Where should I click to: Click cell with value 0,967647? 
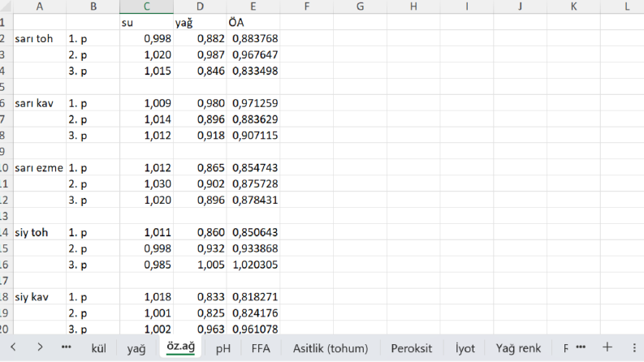[253, 54]
